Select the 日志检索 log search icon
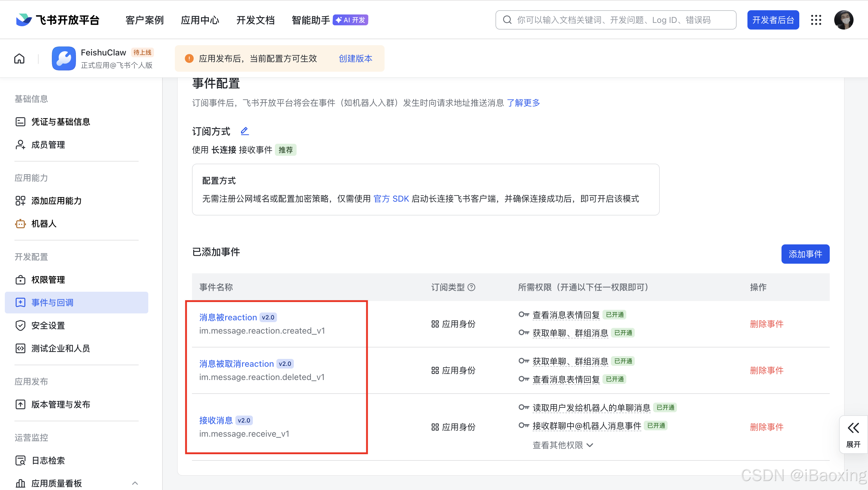 (20, 460)
